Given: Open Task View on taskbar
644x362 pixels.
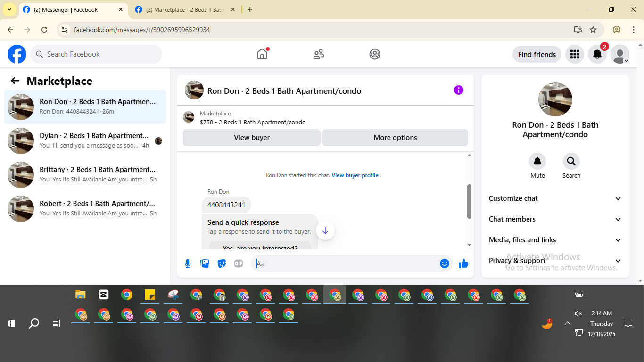Looking at the screenshot, I should [x=57, y=323].
